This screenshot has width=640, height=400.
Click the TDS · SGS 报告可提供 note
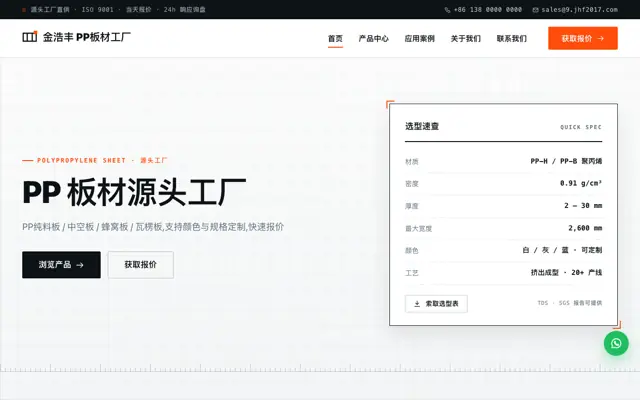pos(570,303)
